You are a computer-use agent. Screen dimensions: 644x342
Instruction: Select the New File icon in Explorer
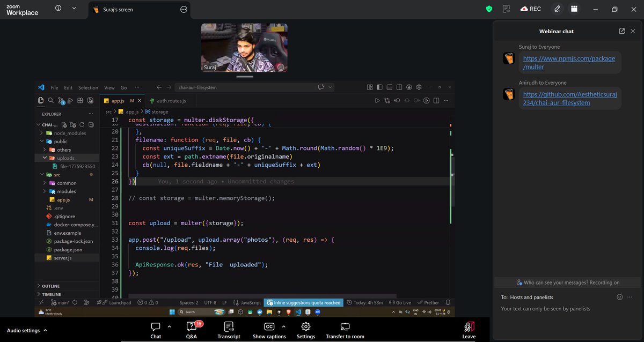pyautogui.click(x=64, y=125)
